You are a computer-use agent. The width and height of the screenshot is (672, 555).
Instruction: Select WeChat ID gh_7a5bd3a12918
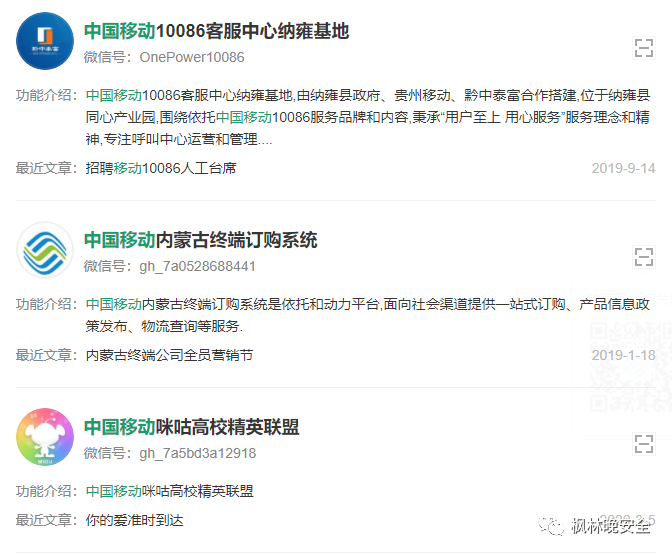tap(198, 453)
